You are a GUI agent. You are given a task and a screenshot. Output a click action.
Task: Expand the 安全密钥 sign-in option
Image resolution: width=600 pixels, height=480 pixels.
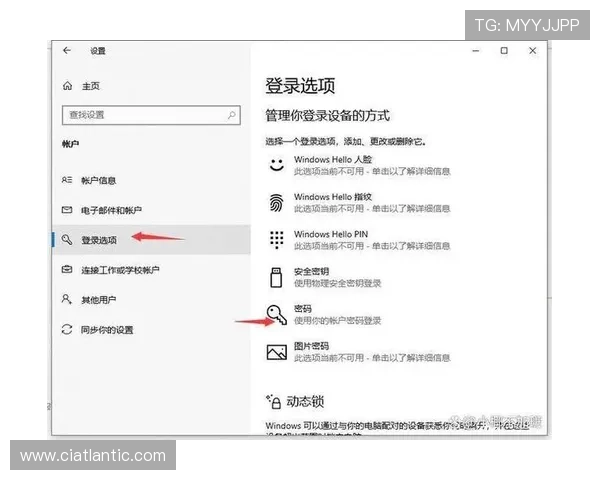pyautogui.click(x=324, y=278)
